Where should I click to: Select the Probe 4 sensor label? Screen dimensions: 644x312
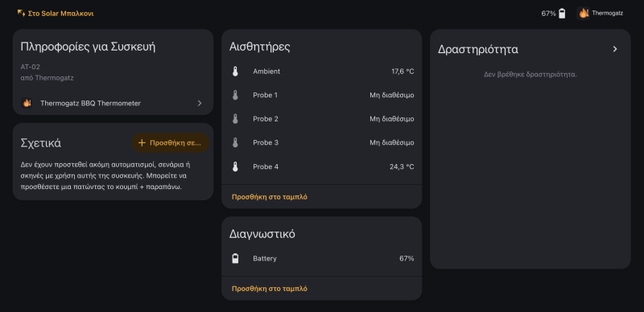coord(266,166)
